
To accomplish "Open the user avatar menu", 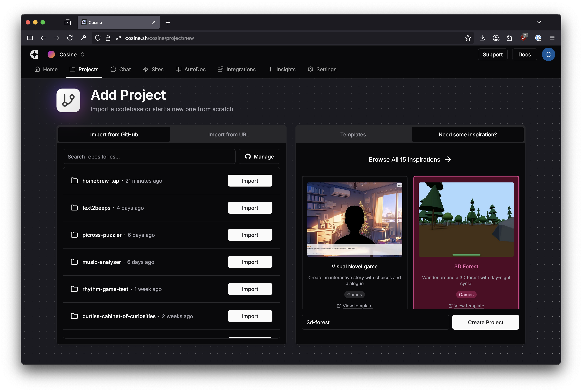I will coord(548,55).
